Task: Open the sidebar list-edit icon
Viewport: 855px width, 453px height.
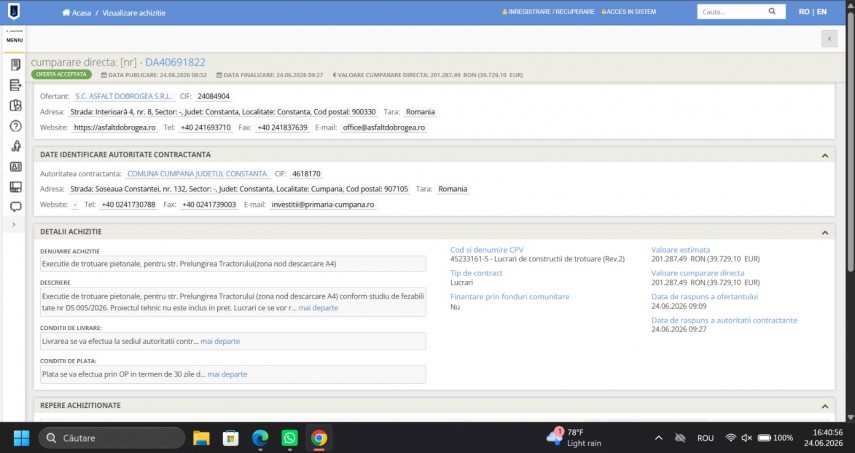Action: click(15, 85)
